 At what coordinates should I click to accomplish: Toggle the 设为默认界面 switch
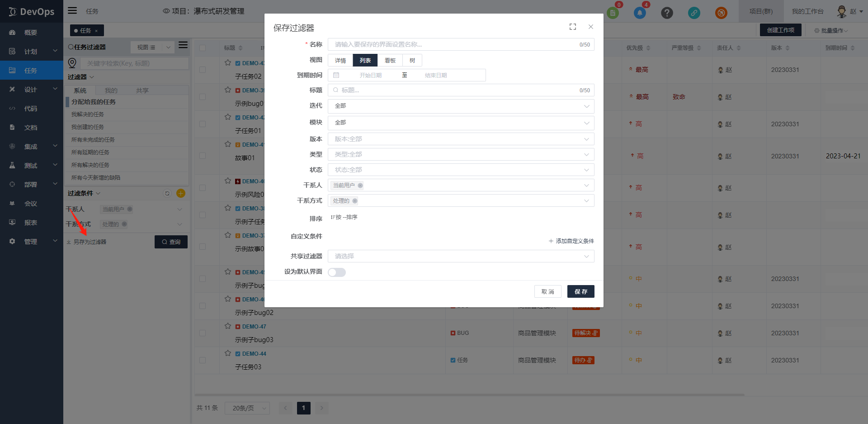coord(337,272)
